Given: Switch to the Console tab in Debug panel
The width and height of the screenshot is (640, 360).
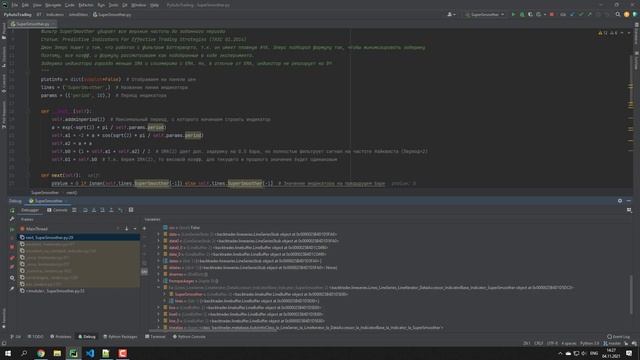Looking at the screenshot, I should (57, 210).
